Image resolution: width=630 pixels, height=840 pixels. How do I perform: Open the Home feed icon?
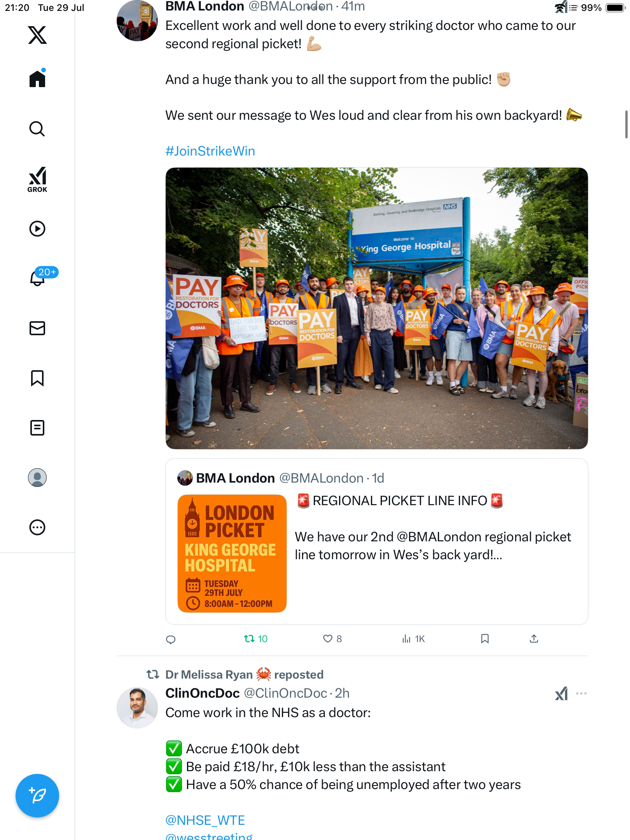click(x=37, y=78)
